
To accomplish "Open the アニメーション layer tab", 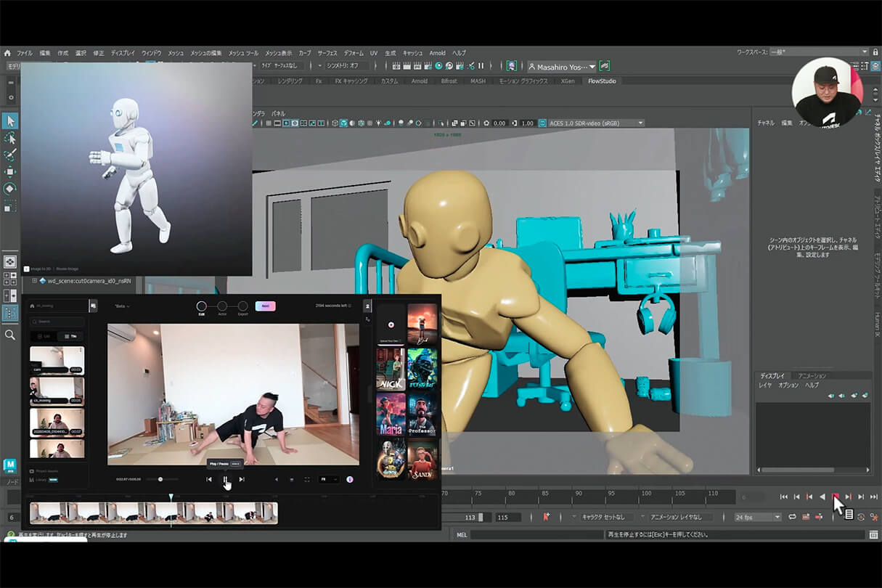I will click(x=812, y=375).
